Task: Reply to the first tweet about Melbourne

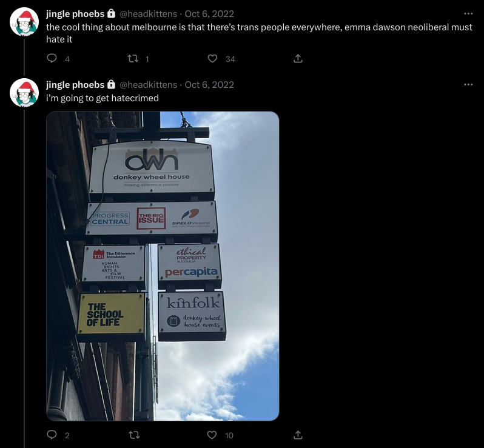Action: coord(52,58)
